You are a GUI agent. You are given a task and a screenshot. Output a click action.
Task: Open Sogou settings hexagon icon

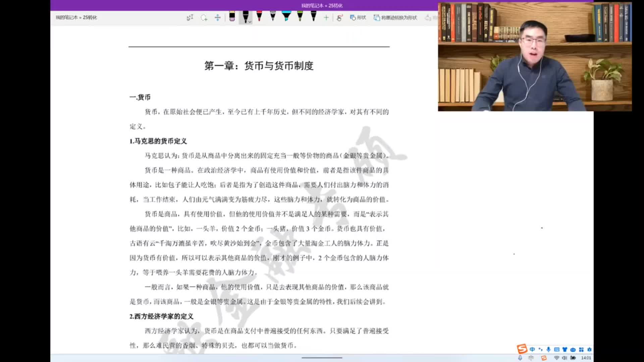tap(589, 349)
